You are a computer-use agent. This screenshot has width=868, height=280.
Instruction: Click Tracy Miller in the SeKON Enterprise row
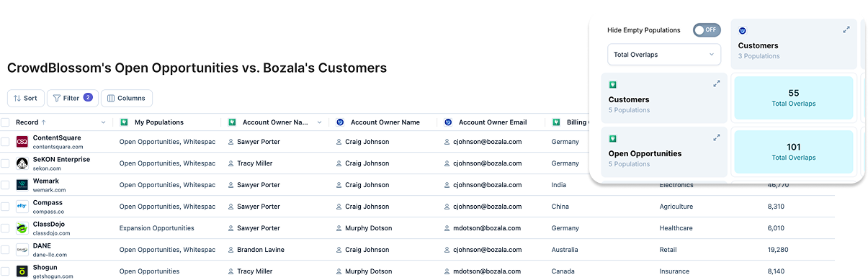(255, 163)
